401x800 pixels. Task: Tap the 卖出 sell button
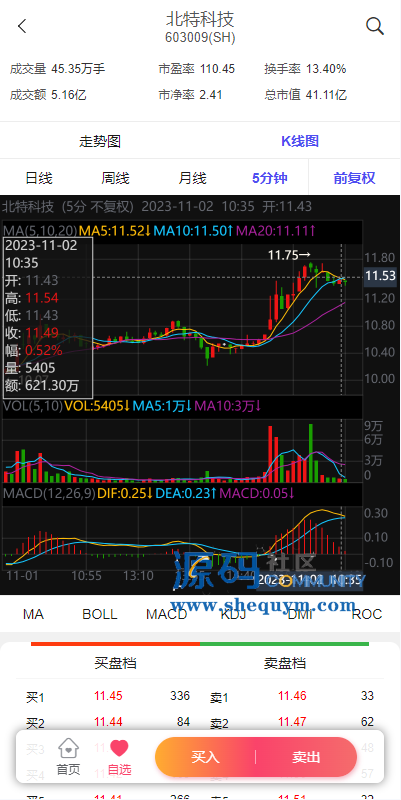[306, 757]
